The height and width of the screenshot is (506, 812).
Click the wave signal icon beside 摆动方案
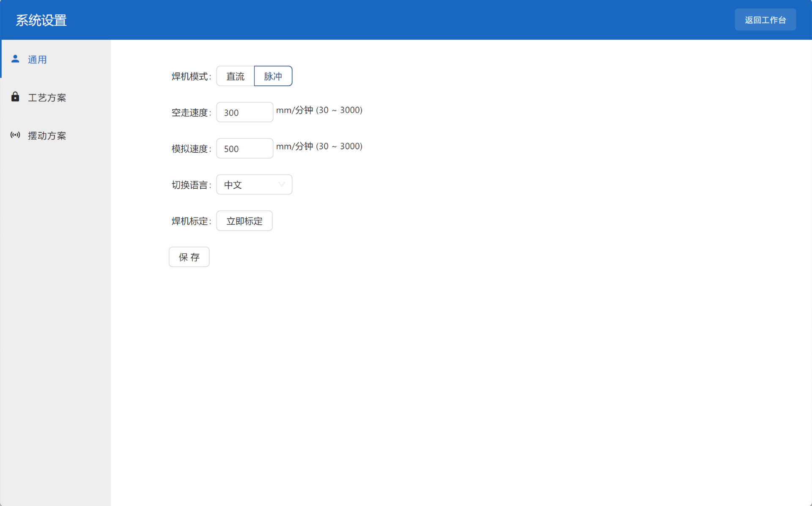coord(15,135)
